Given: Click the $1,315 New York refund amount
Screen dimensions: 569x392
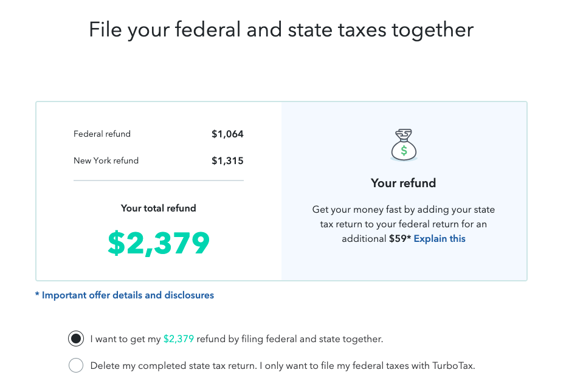Looking at the screenshot, I should [227, 161].
